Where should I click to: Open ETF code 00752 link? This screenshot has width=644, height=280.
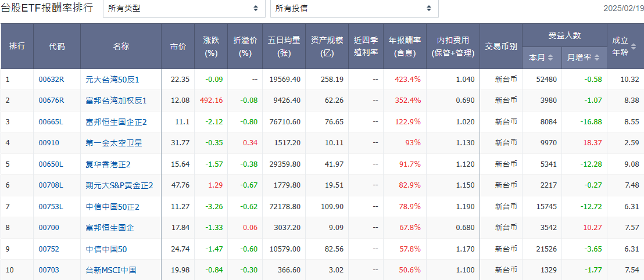49,249
